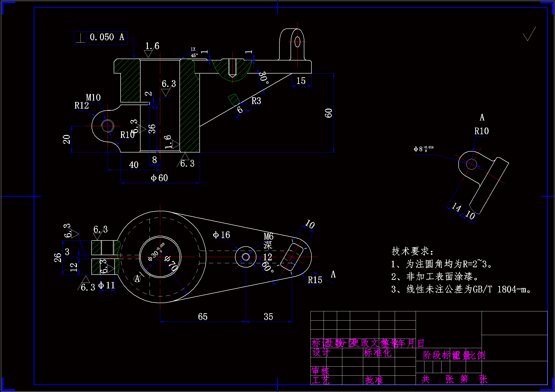Select the Φ60 diameter dimension
555x392 pixels.
159,178
